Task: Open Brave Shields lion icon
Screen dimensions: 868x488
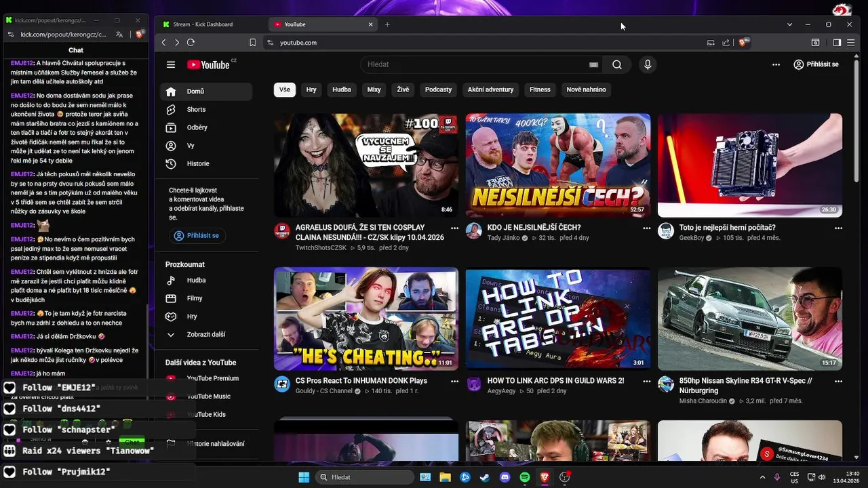Action: point(743,42)
